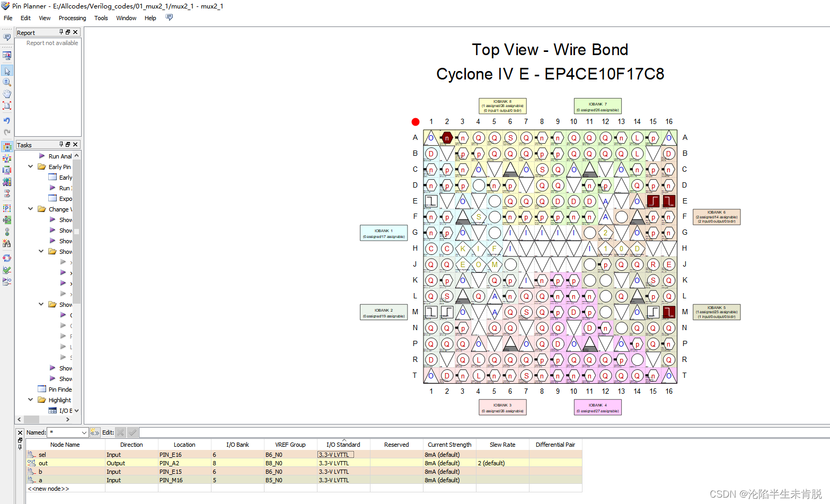Image resolution: width=830 pixels, height=504 pixels.
Task: Click the speech bubble icon in left sidebar
Action: (7, 37)
